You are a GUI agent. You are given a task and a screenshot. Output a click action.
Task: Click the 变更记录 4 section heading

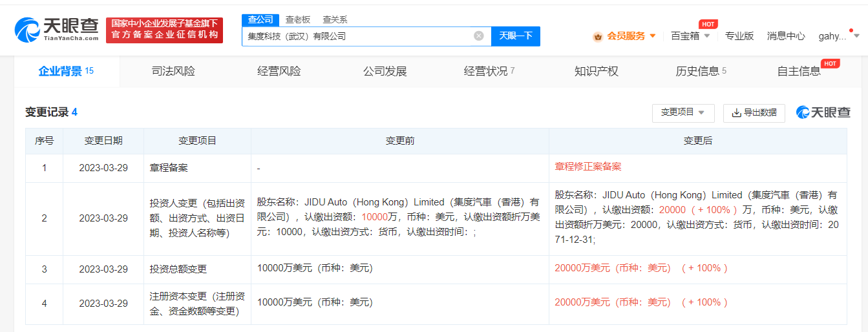(51, 112)
